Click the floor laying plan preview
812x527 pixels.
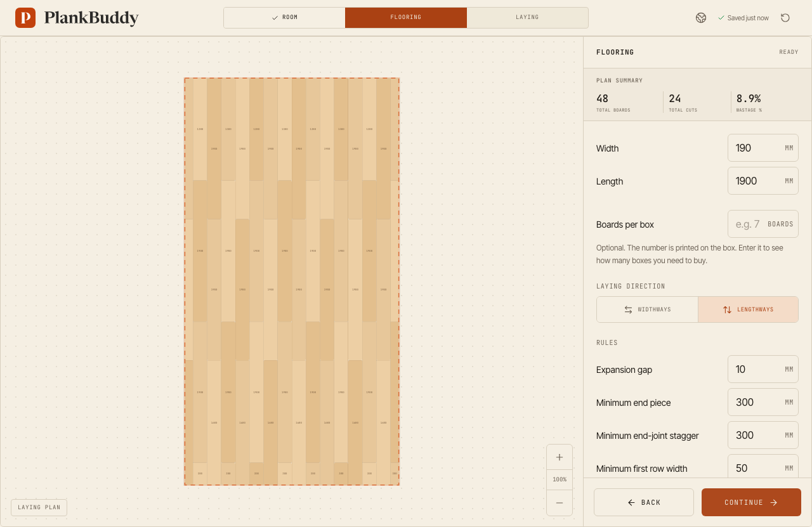click(292, 282)
